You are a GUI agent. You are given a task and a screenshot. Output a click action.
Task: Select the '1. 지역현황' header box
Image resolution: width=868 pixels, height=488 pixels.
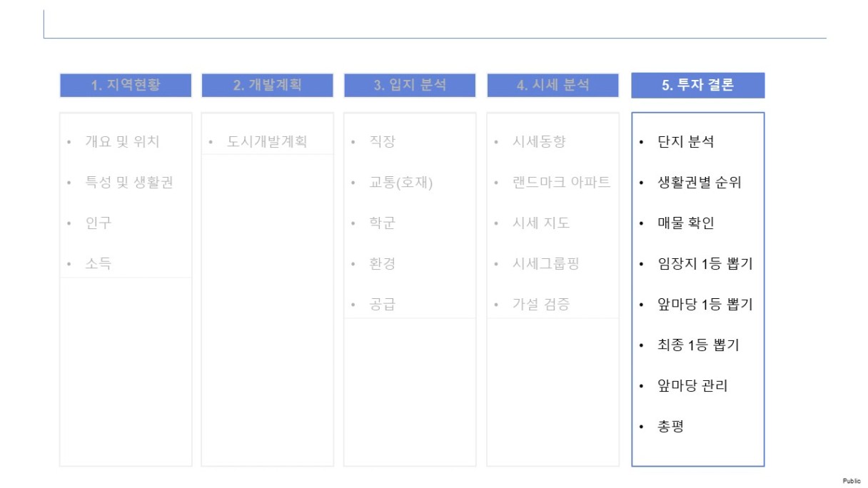126,85
